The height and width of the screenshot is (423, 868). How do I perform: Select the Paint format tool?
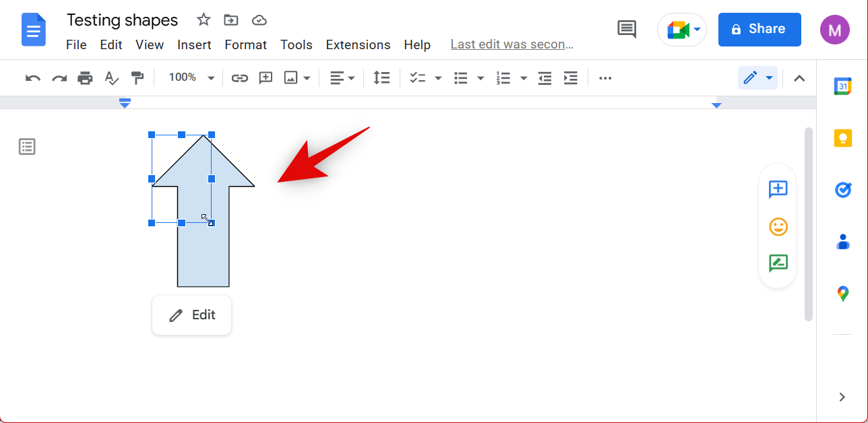137,78
